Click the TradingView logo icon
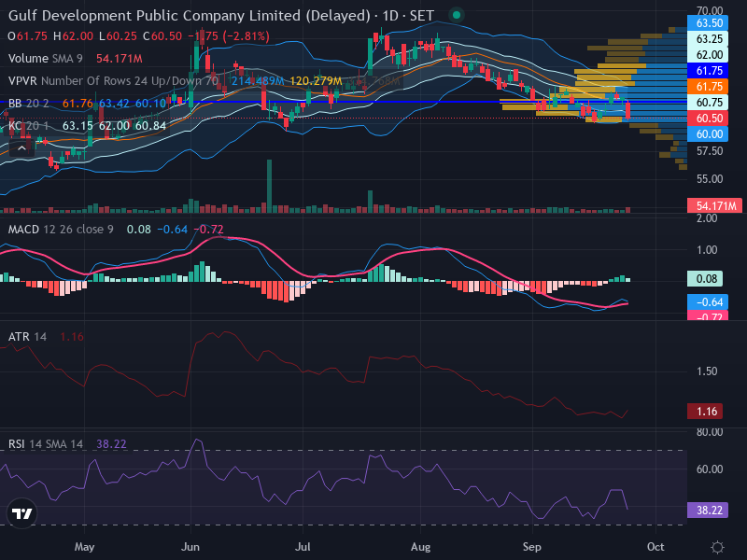The width and height of the screenshot is (747, 560). pyautogui.click(x=21, y=513)
